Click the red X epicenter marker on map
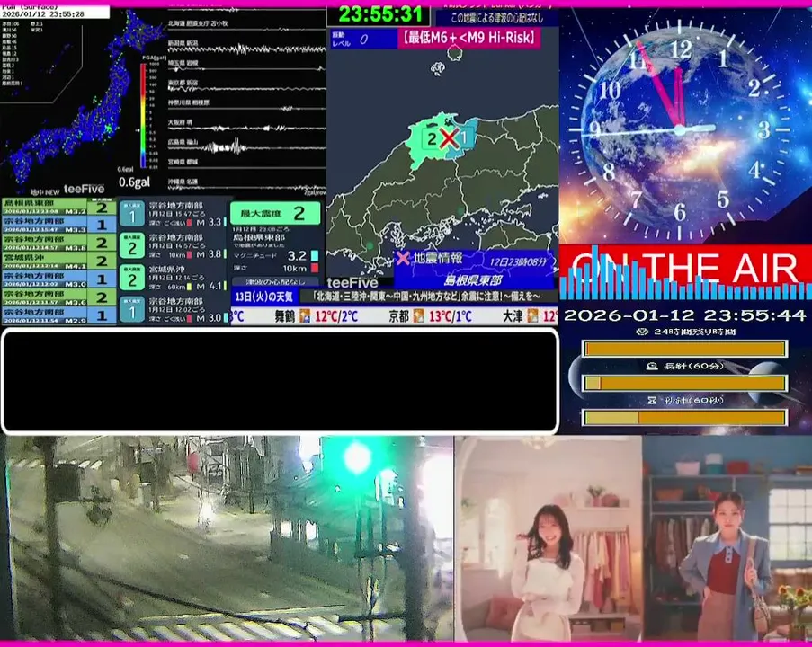 tap(449, 138)
